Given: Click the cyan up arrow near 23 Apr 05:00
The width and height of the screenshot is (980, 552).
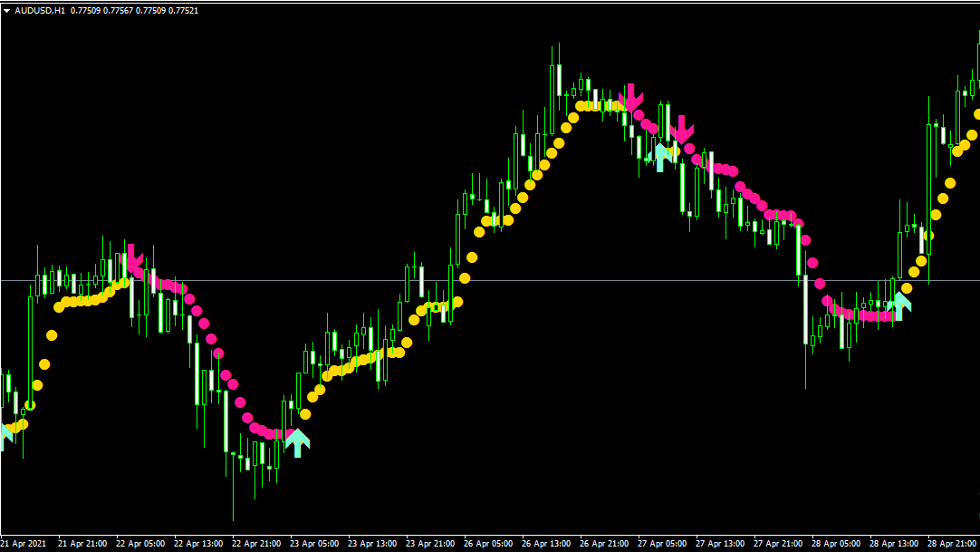Looking at the screenshot, I should point(297,442).
